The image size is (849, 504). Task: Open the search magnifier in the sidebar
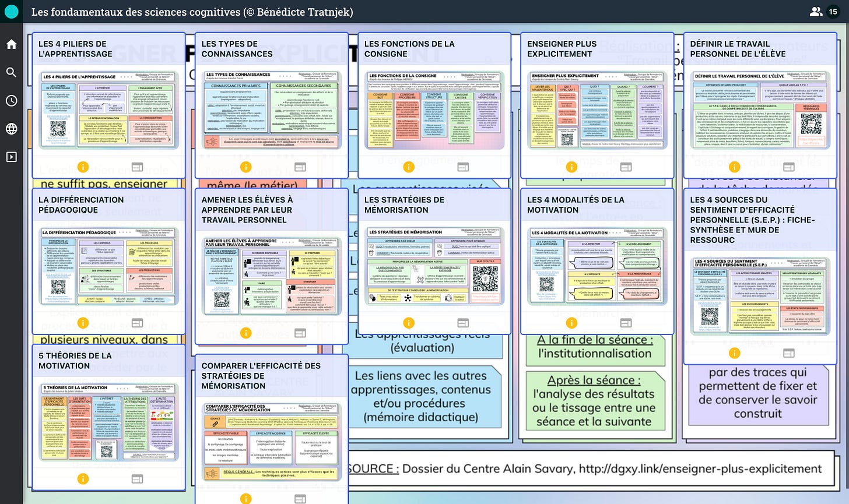coord(11,72)
